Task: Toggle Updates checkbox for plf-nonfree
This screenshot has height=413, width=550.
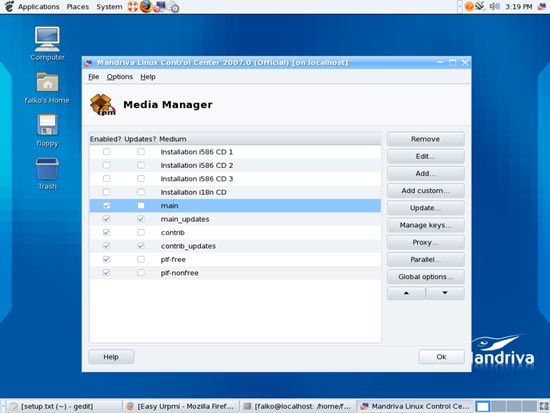Action: point(141,273)
